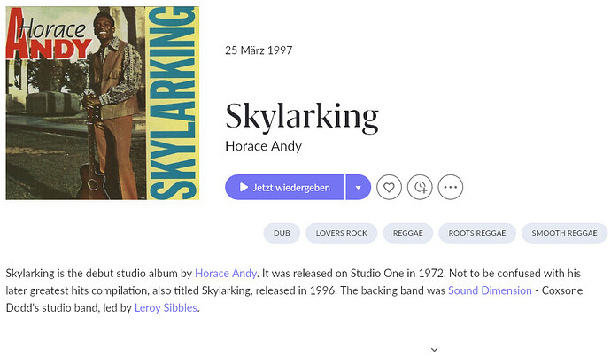Open the Sound Dimension link
Viewport: 611px width, 364px height.
click(x=490, y=290)
